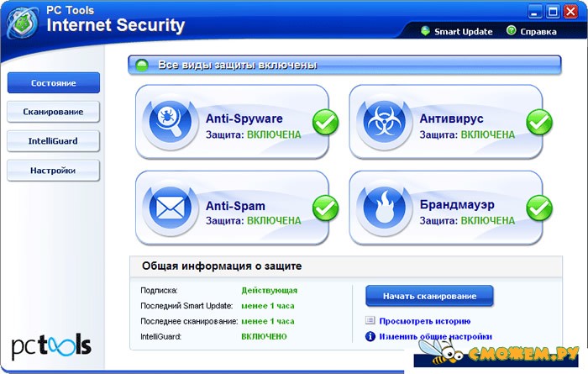
Task: Click the green checkmark on Anti-Spyware card
Action: click(326, 123)
